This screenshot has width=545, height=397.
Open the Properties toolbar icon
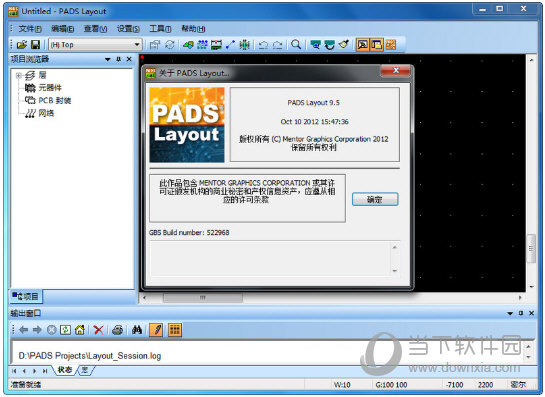click(x=155, y=44)
